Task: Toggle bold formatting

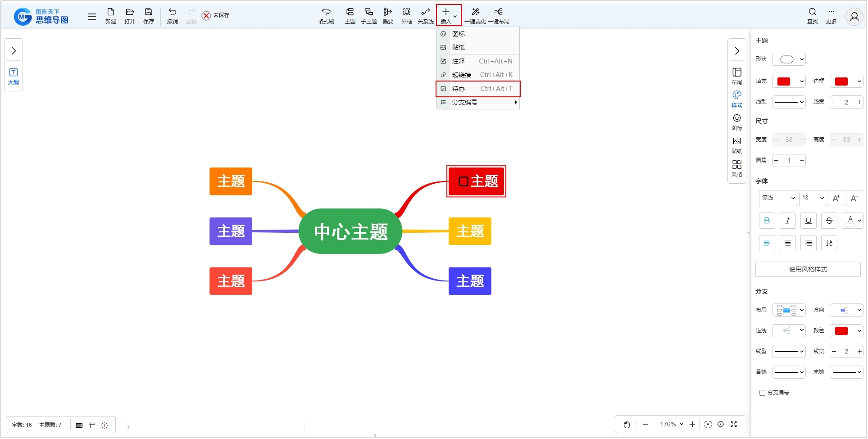Action: pyautogui.click(x=767, y=221)
